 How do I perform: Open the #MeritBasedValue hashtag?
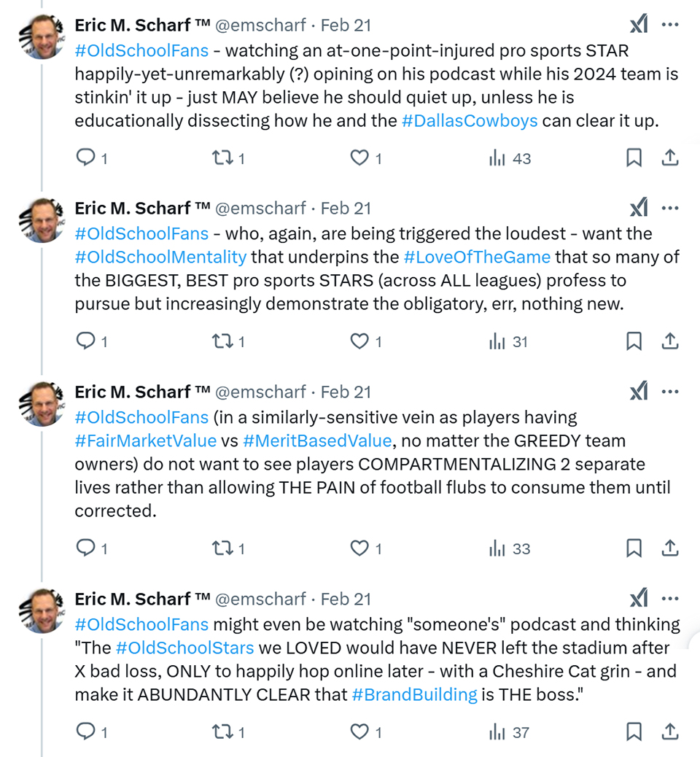pyautogui.click(x=317, y=440)
